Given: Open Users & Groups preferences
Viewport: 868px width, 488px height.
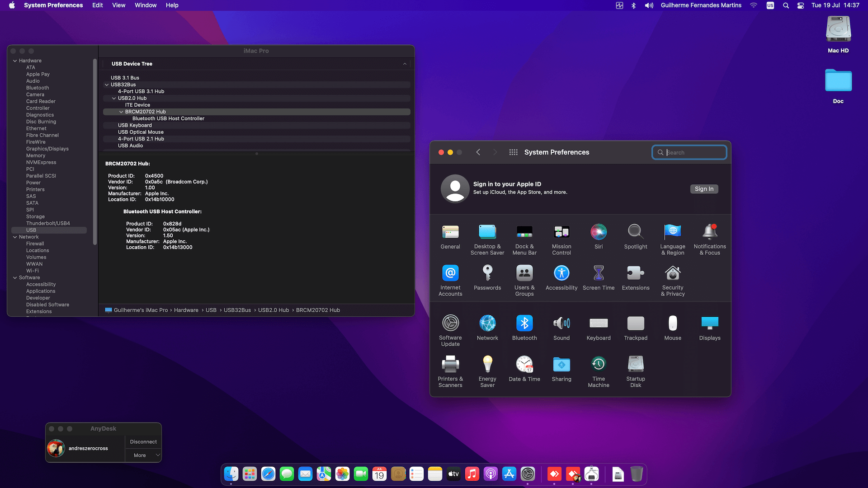Looking at the screenshot, I should pos(524,281).
